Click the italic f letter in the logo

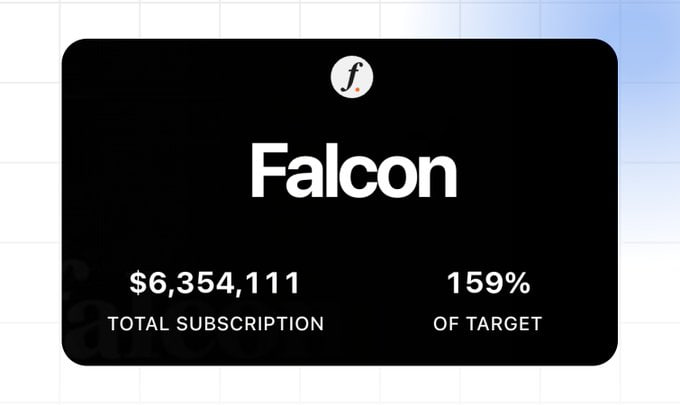[350, 77]
